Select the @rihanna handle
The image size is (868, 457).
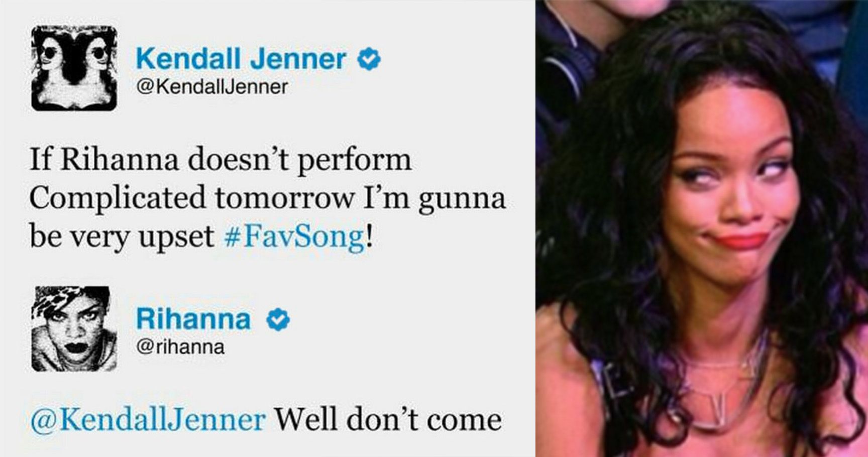pyautogui.click(x=180, y=347)
